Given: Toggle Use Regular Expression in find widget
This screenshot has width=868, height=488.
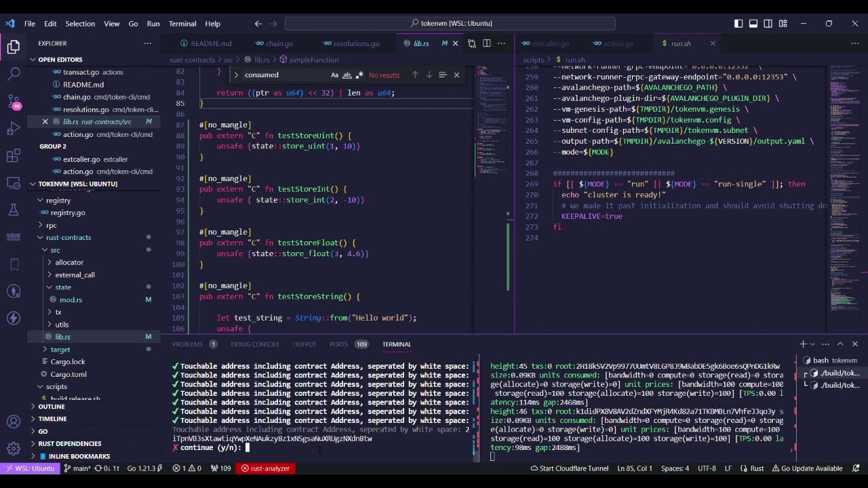Looking at the screenshot, I should pyautogui.click(x=359, y=75).
